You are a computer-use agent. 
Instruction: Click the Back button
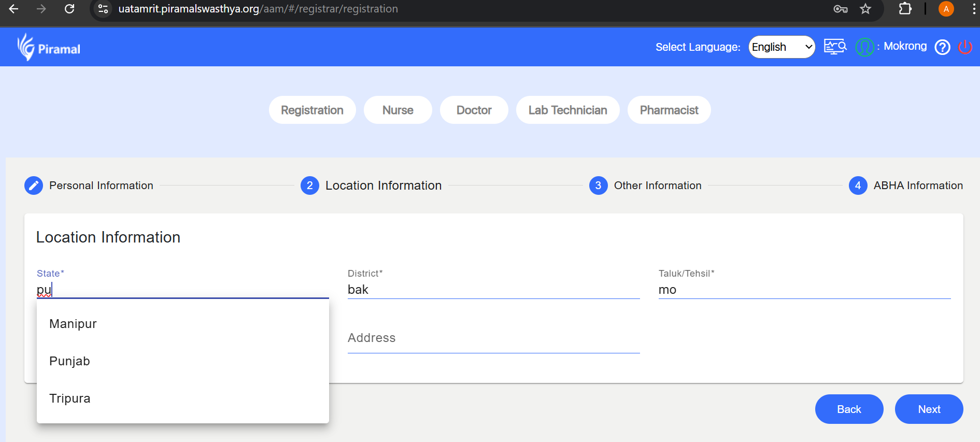(849, 409)
